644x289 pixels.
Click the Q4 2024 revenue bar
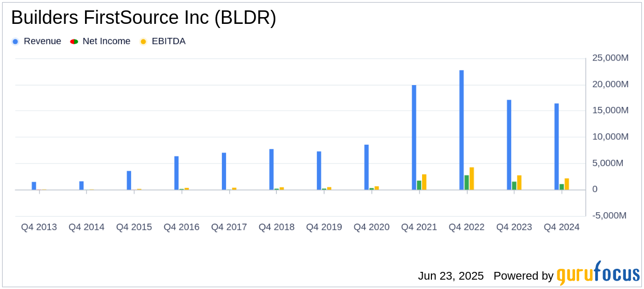556,147
